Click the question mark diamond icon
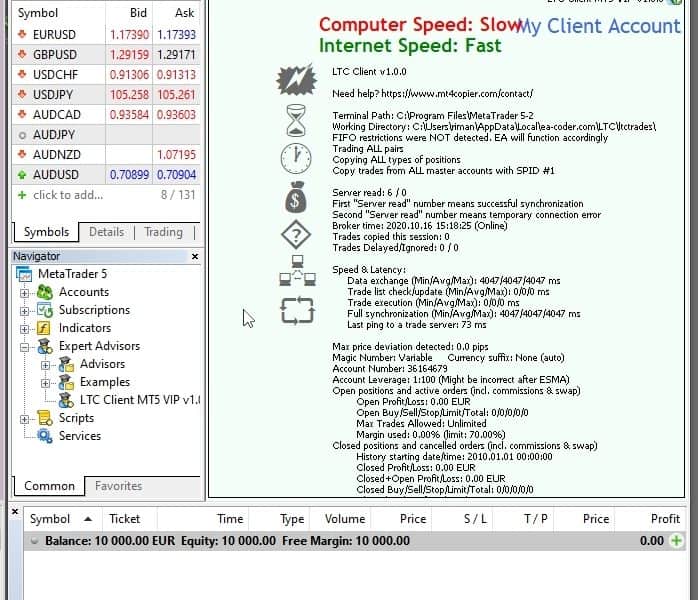 tap(296, 235)
